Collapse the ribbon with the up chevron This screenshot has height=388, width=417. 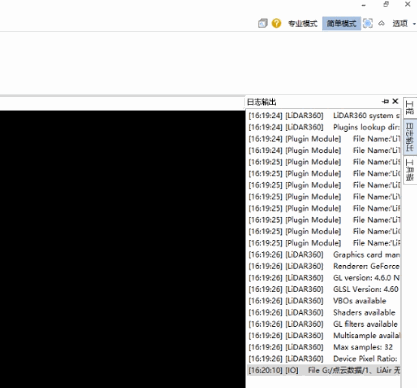(x=381, y=23)
